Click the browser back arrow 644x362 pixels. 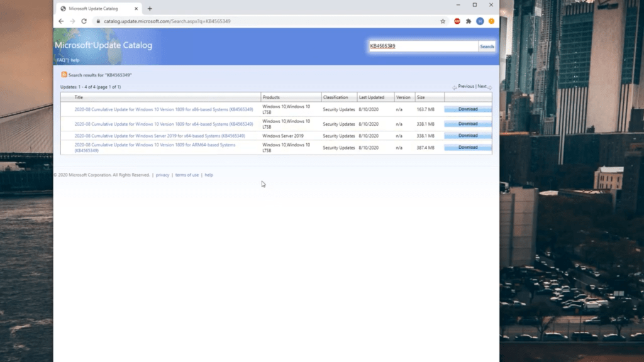(61, 21)
